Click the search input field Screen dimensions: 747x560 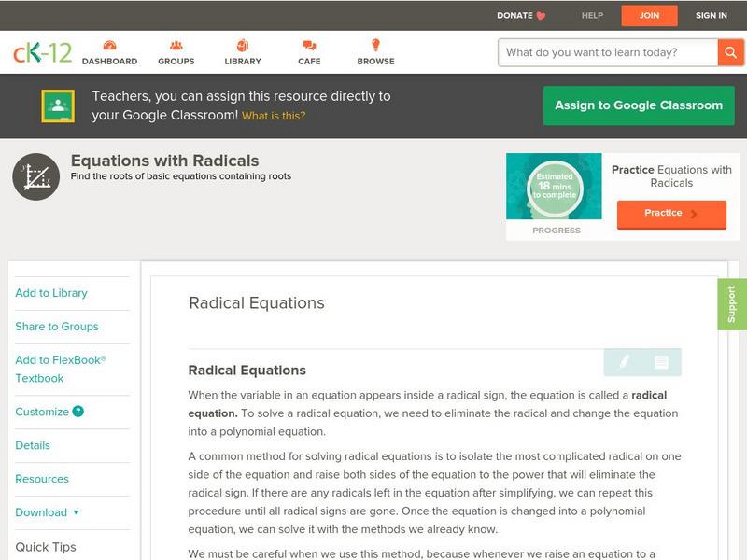point(607,52)
